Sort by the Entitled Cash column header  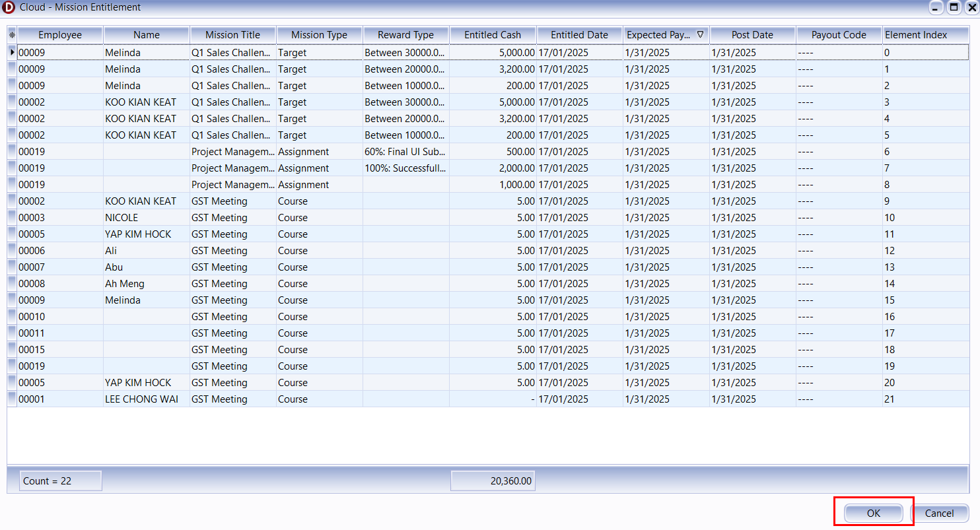coord(493,34)
